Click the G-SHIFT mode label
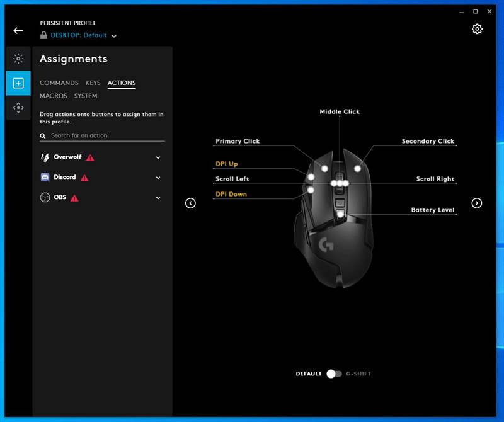Image resolution: width=504 pixels, height=422 pixels. coord(358,374)
